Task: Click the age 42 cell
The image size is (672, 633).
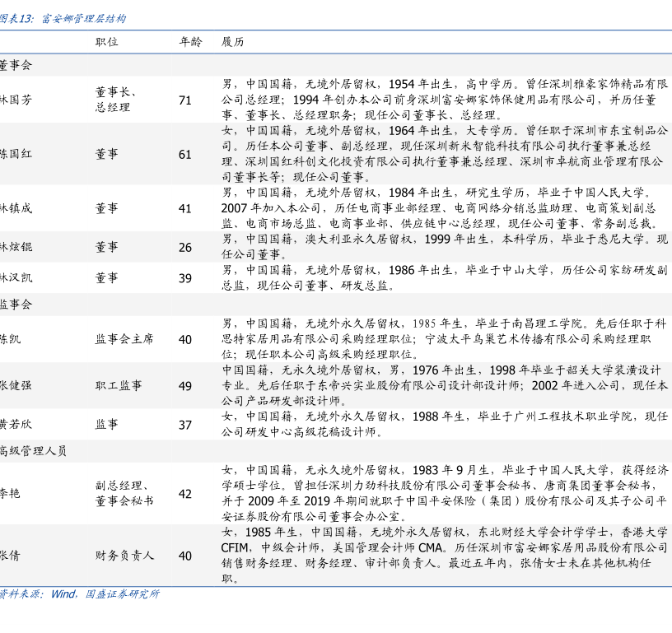Action: click(184, 494)
